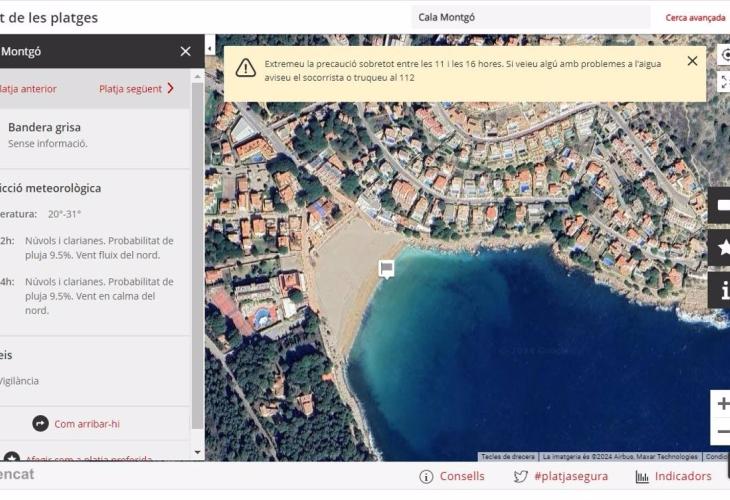
Task: Open the info panel button
Action: (722, 290)
